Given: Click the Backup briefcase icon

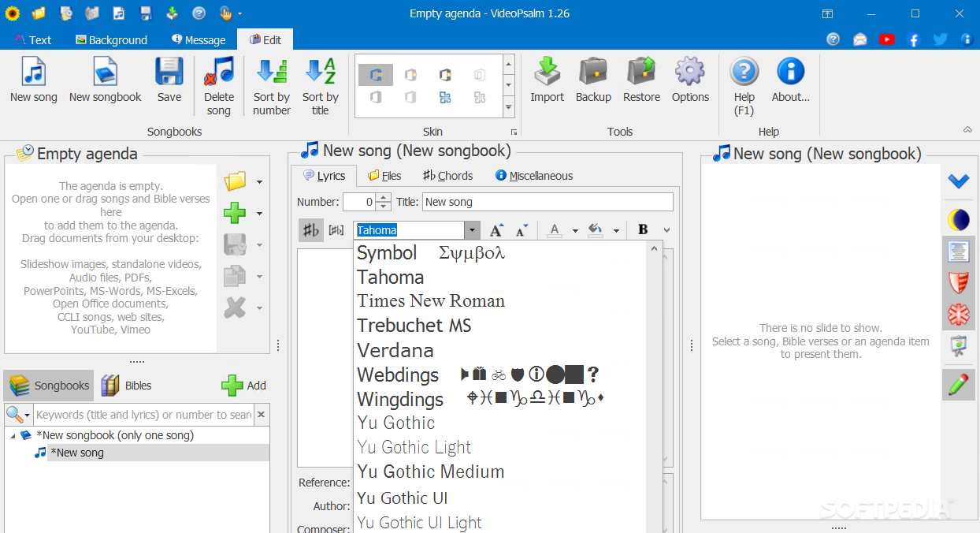Looking at the screenshot, I should (x=593, y=71).
